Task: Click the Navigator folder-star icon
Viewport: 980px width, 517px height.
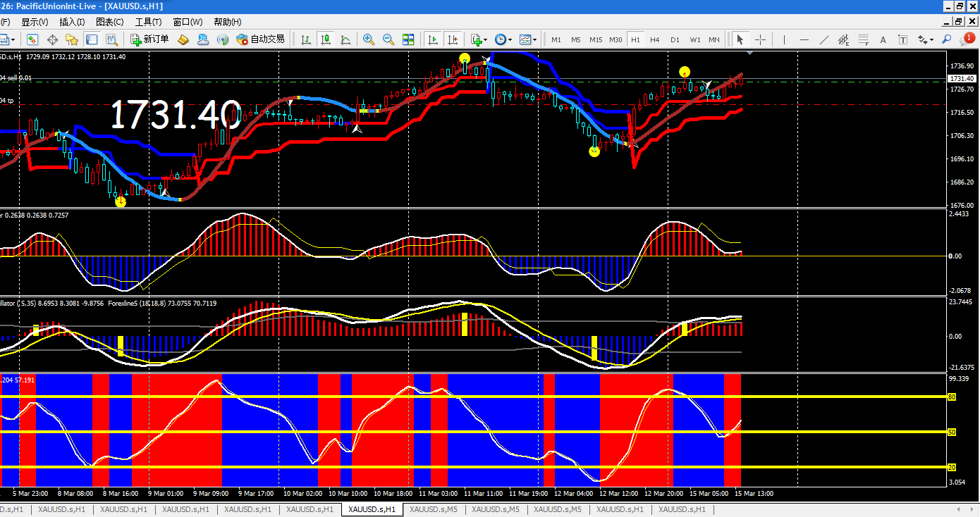Action: [72, 39]
